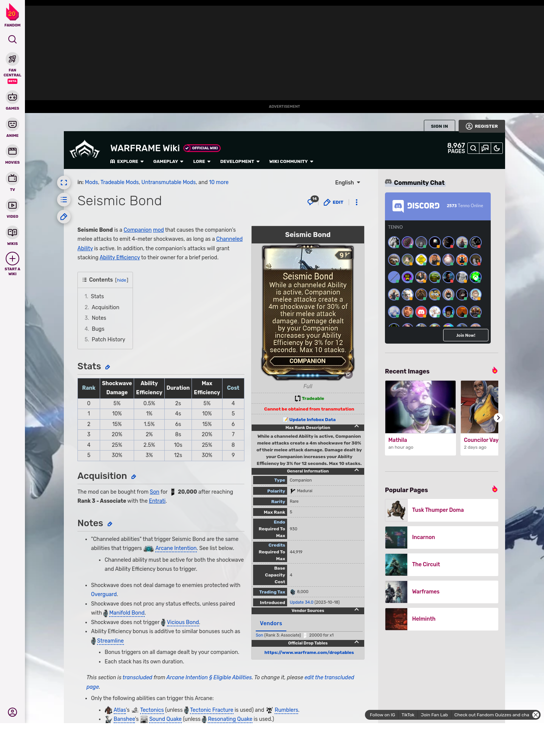
Task: Hide the Contents box
Action: (122, 280)
